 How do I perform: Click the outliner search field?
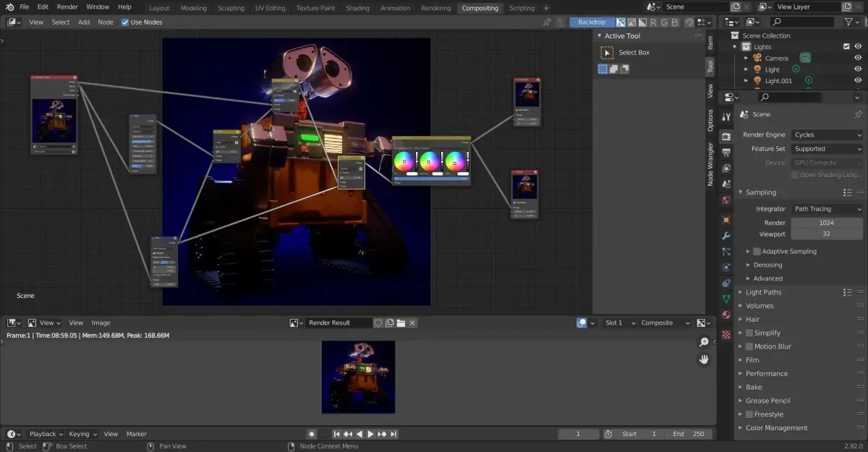(802, 22)
